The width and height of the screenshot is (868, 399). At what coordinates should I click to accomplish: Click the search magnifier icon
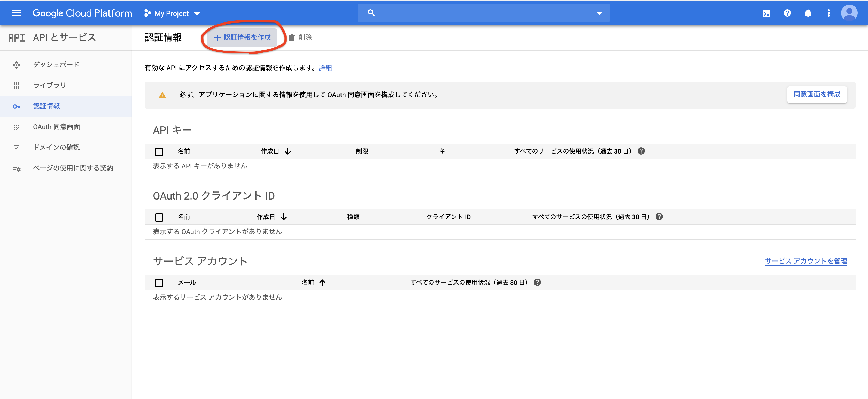click(371, 13)
